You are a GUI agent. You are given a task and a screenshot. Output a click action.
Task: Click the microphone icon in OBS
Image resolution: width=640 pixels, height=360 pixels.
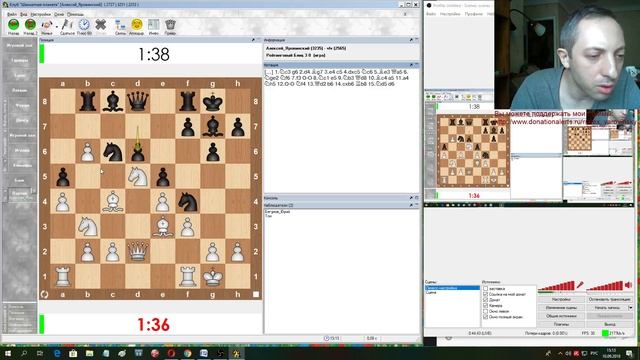[x=580, y=284]
